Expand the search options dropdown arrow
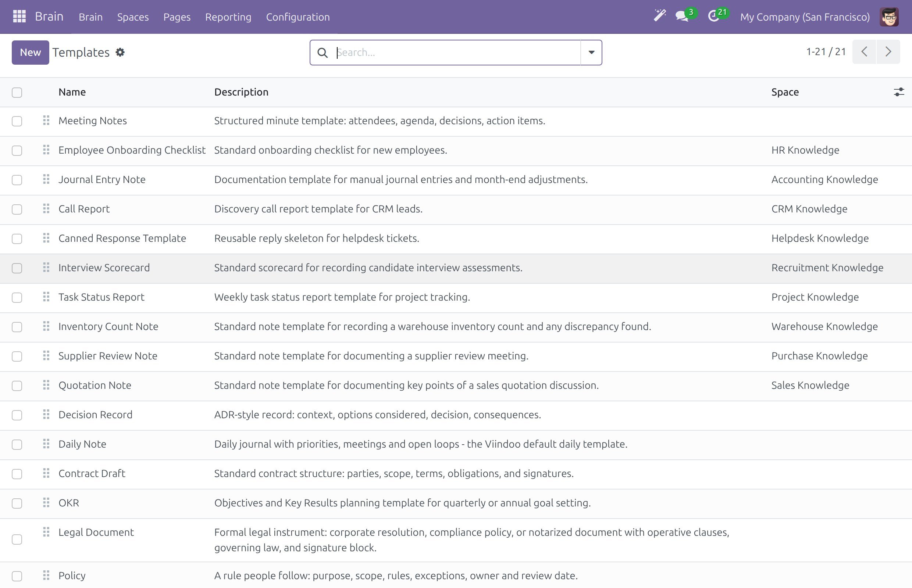This screenshot has height=588, width=912. (x=591, y=53)
